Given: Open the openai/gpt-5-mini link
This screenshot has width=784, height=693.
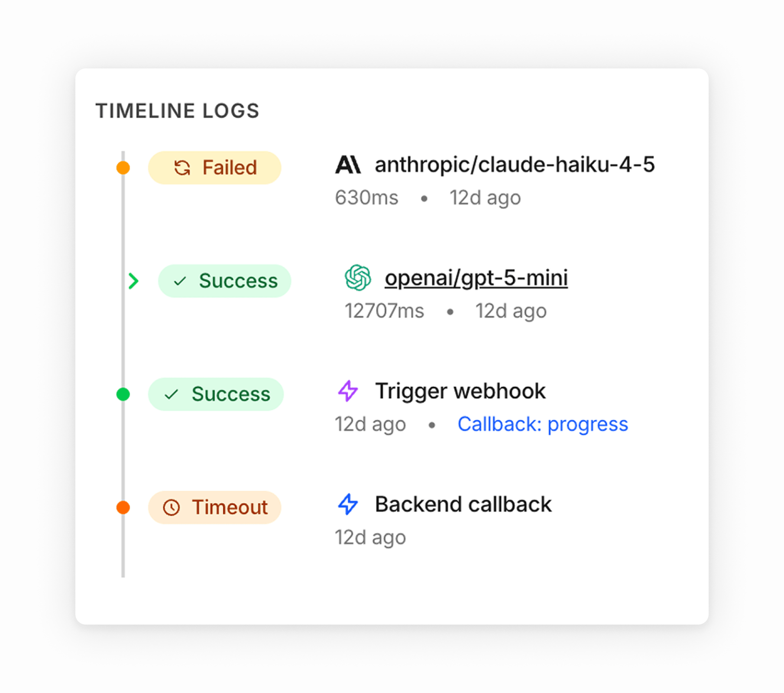Looking at the screenshot, I should click(476, 278).
